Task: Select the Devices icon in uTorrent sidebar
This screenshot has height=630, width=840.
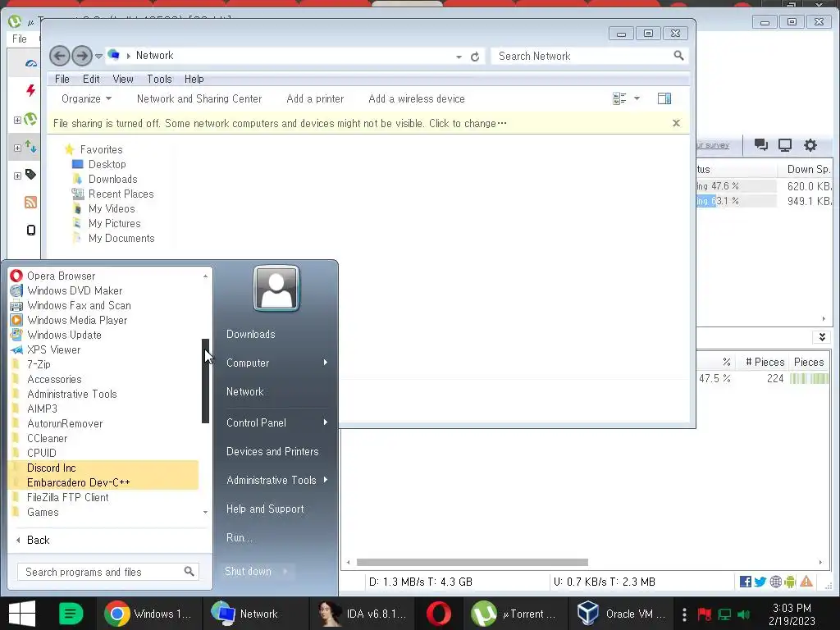Action: point(30,230)
